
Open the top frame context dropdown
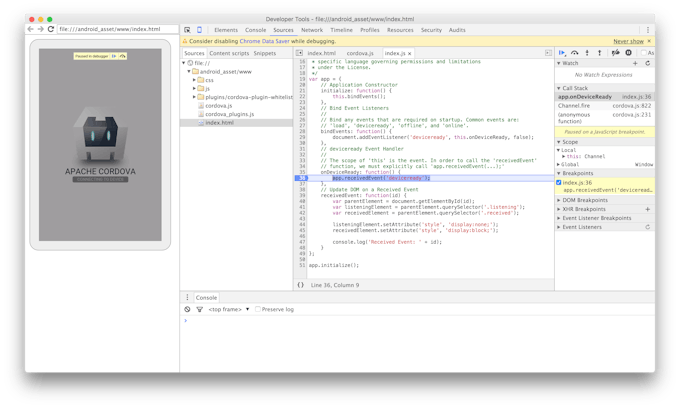coord(229,309)
